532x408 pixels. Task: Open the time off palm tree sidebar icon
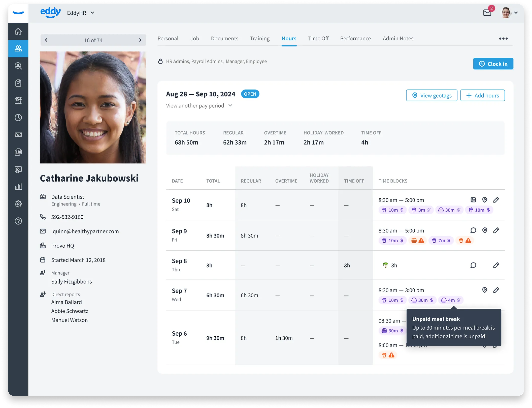(18, 100)
